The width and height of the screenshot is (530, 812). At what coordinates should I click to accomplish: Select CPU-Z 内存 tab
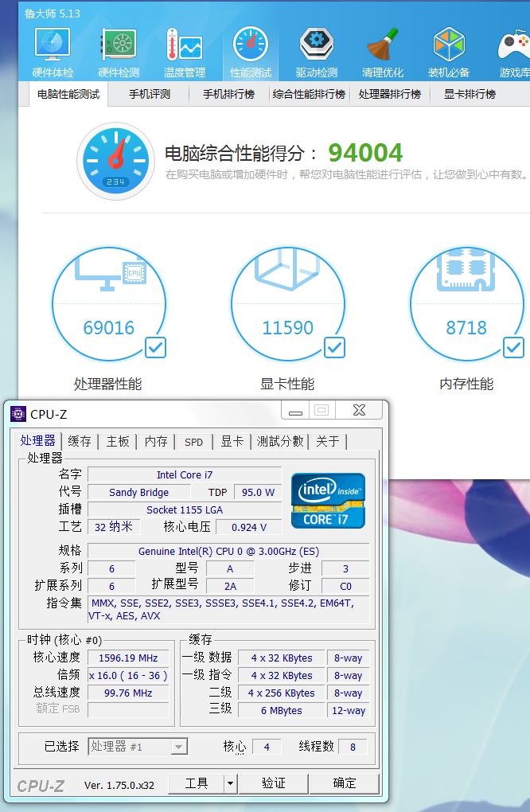coord(156,441)
